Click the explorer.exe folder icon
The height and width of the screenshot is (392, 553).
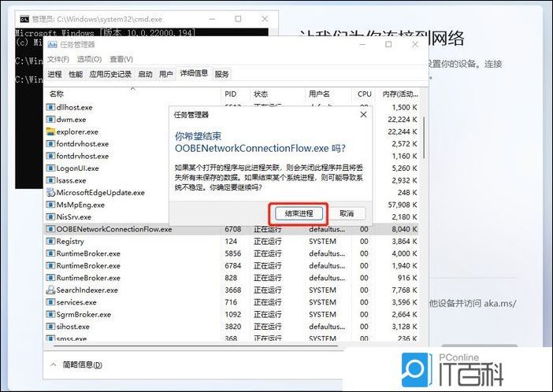point(50,131)
